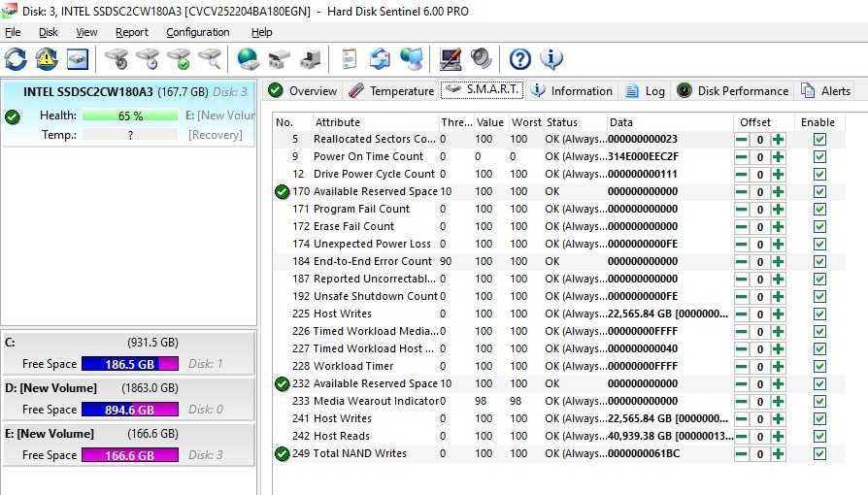The width and height of the screenshot is (868, 495).
Task: Click the offset value field for Host Reads
Action: click(760, 437)
